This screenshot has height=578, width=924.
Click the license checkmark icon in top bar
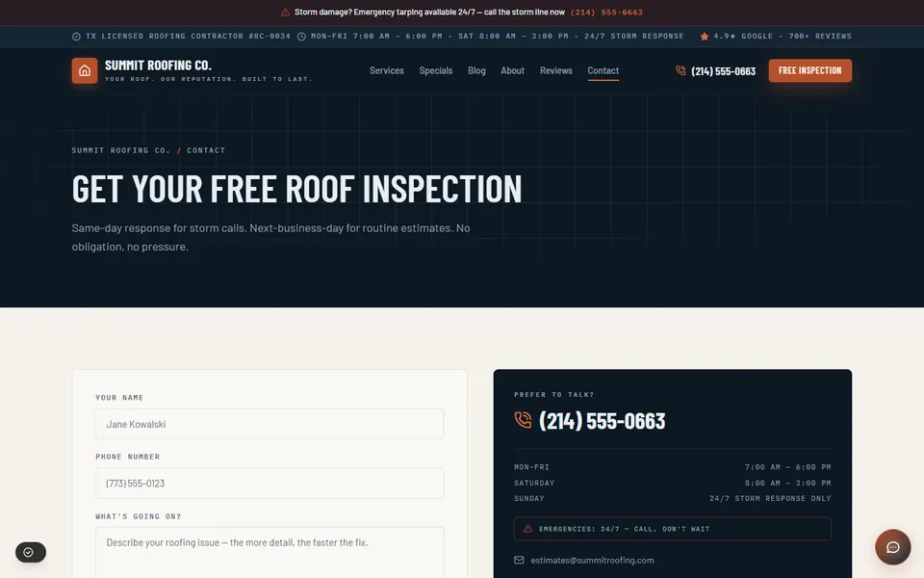pos(76,37)
